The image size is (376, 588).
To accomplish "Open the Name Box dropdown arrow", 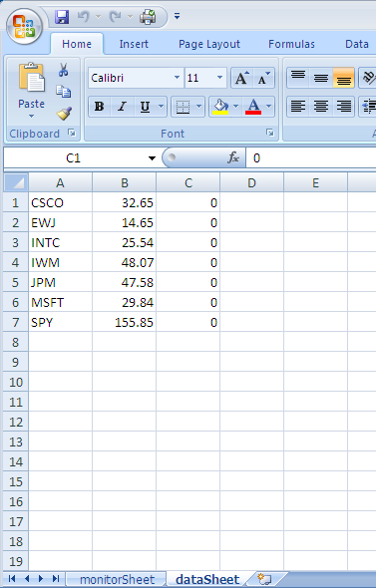I will tap(152, 157).
